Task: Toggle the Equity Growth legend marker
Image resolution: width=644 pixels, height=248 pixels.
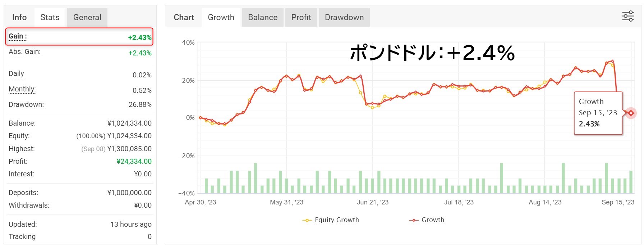Action: pyautogui.click(x=307, y=220)
